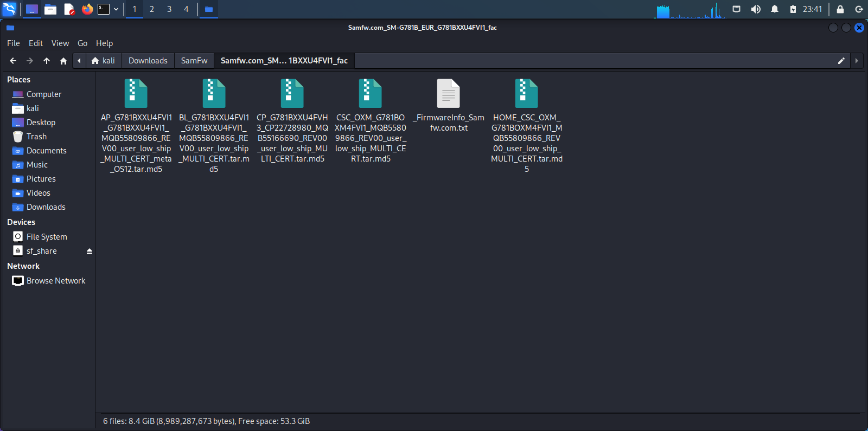Navigate to the kali path button
This screenshot has height=431, width=868.
103,61
